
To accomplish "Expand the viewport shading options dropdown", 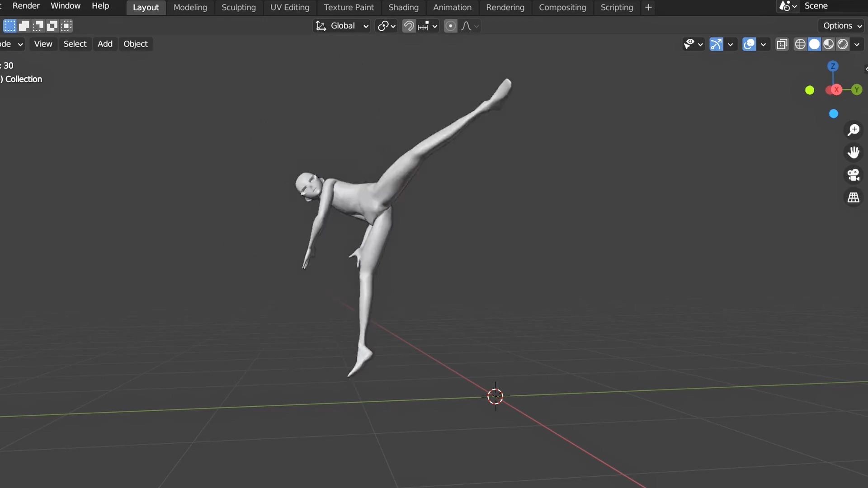I will click(x=857, y=44).
